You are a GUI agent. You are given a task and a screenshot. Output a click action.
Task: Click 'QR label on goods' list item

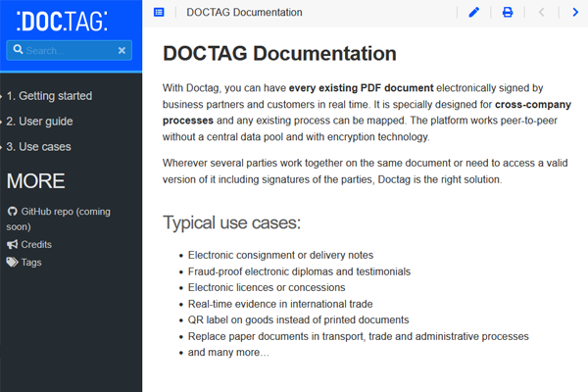(x=298, y=320)
